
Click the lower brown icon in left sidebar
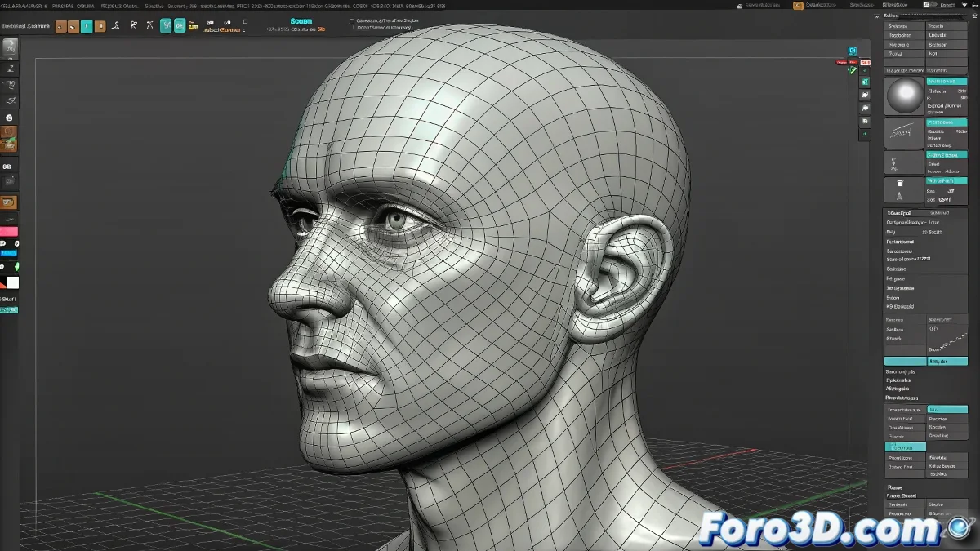coord(9,202)
